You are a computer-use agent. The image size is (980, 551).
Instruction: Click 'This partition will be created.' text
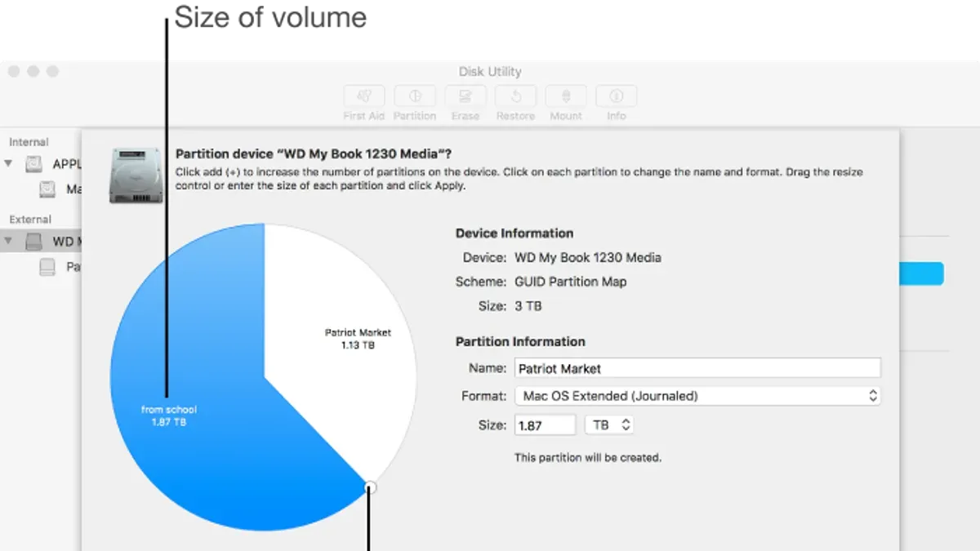click(588, 458)
